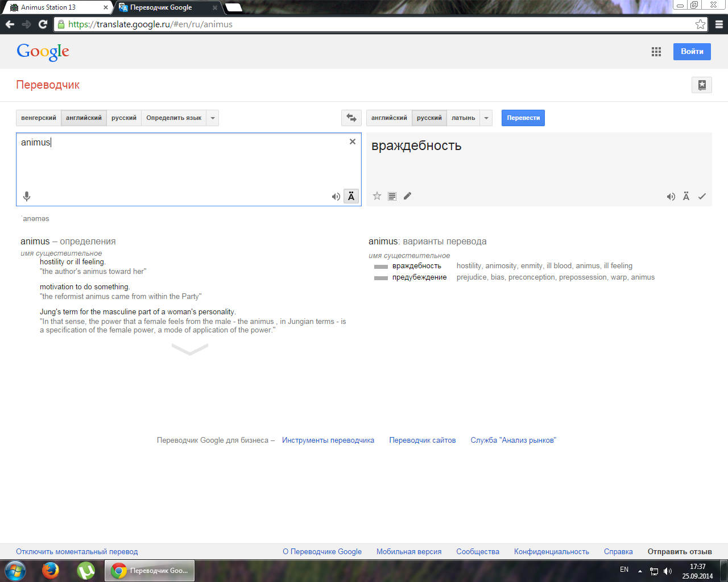
Task: Switch to the Animus Station 13 tab
Action: 56,7
